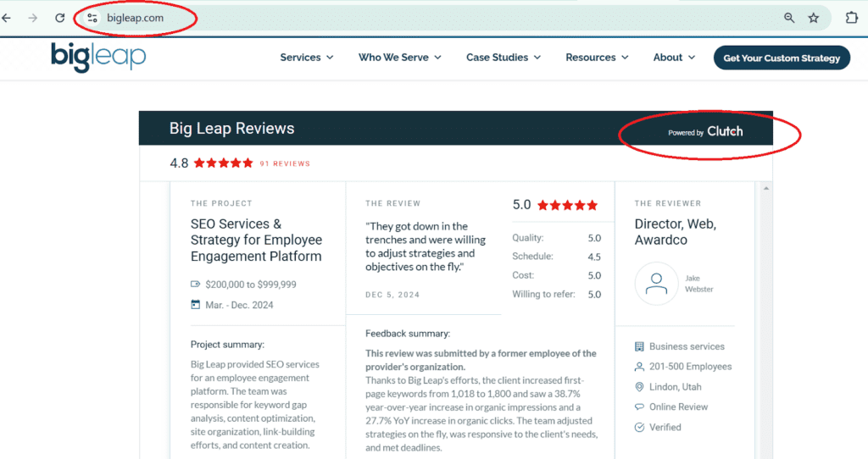Go back with the browser back arrow
The image size is (868, 459).
pyautogui.click(x=6, y=19)
